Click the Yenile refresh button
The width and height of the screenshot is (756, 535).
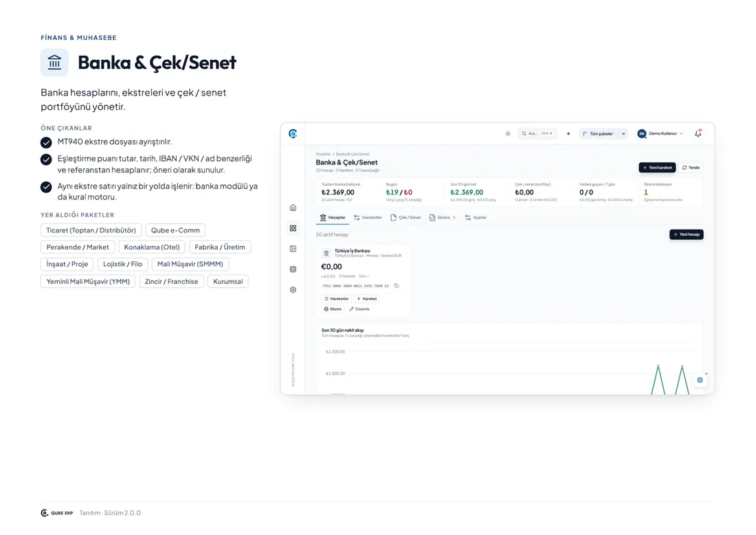coord(691,167)
